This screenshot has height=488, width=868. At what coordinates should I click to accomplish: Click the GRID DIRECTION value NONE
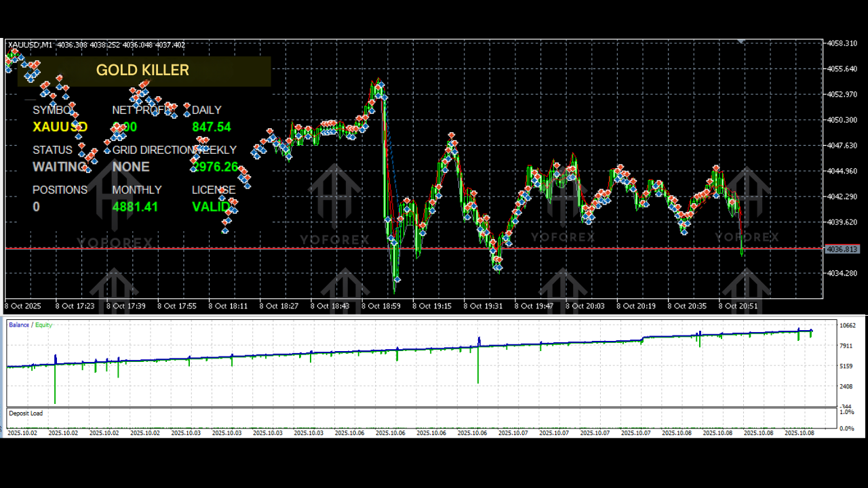click(131, 167)
